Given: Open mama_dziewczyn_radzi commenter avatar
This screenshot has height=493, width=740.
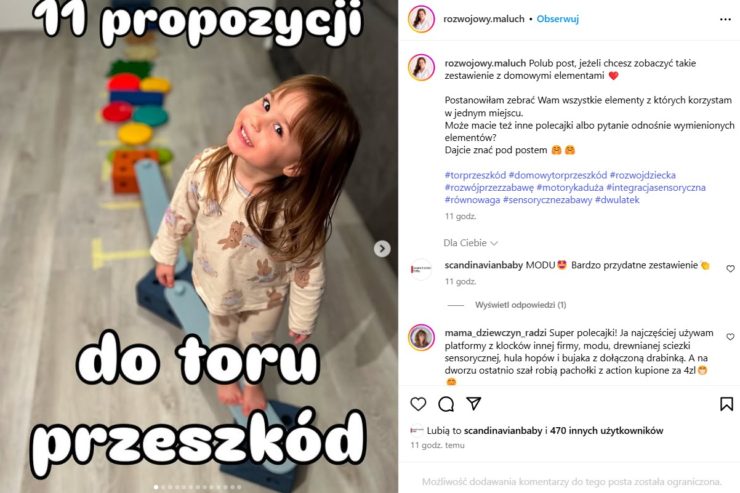Looking at the screenshot, I should [x=421, y=337].
